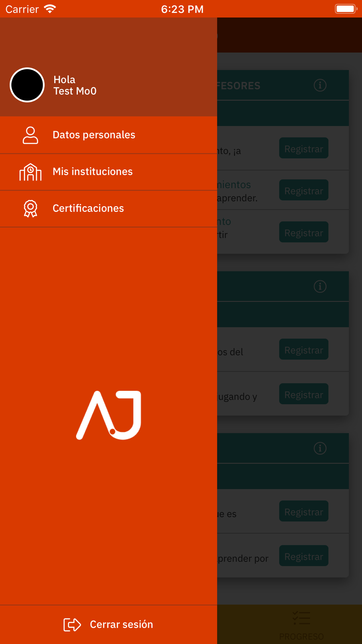Tap the white AJ logo in the drawer
Screen dimensions: 362x644
click(x=109, y=415)
